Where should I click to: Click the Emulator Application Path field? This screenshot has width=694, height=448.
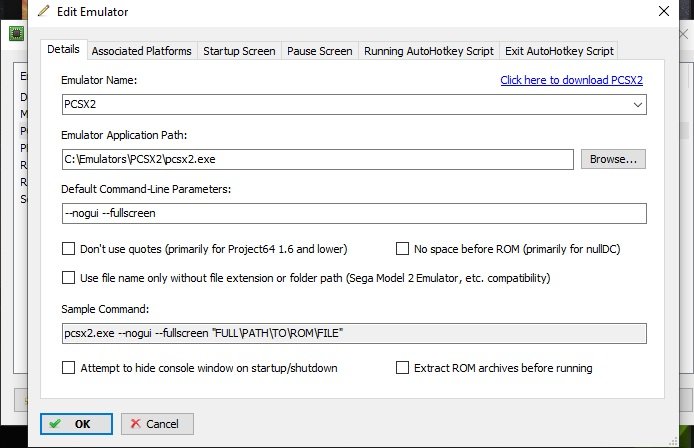coord(317,159)
